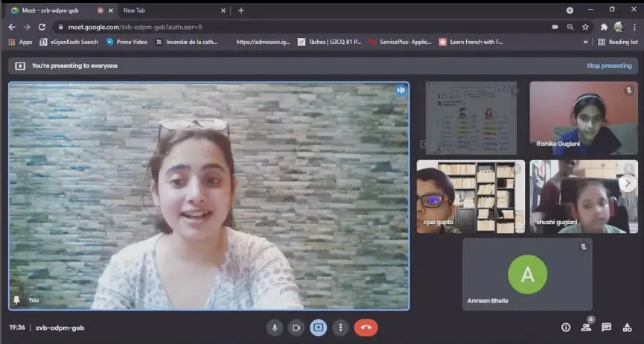Select the Meet zvb-odpm-geb tab
The image size is (644, 344).
click(x=51, y=10)
